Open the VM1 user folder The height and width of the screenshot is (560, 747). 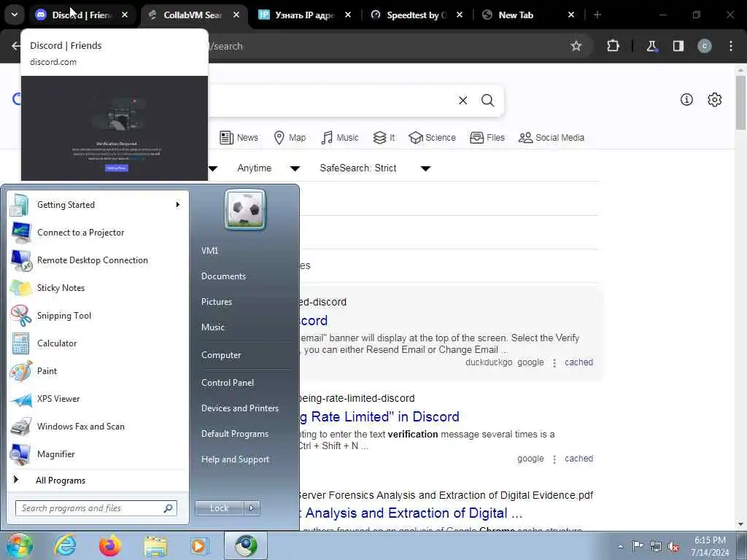pos(209,251)
